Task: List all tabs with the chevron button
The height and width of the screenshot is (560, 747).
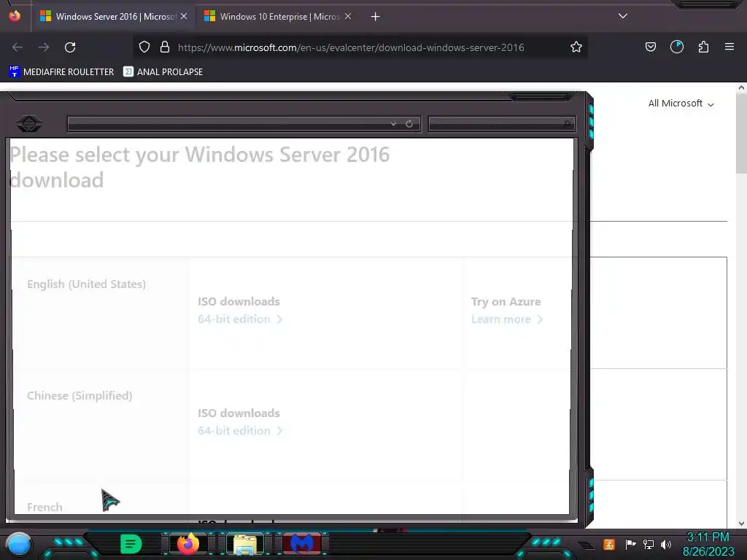Action: point(623,16)
